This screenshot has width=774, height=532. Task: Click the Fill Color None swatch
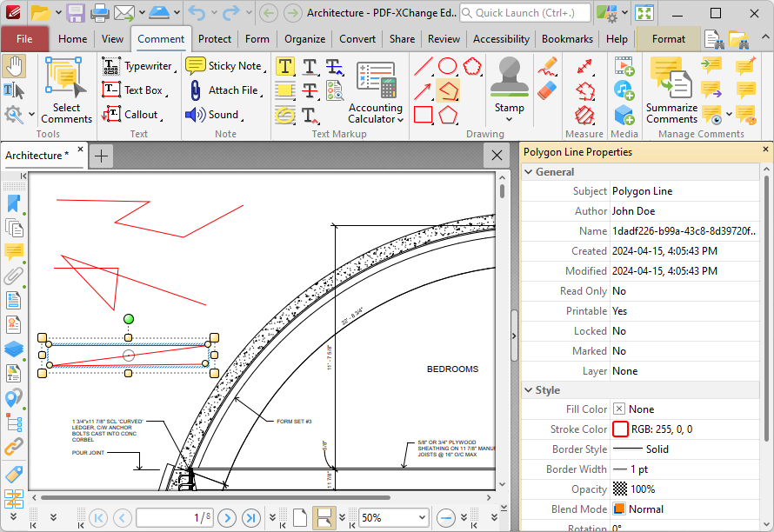pos(619,409)
